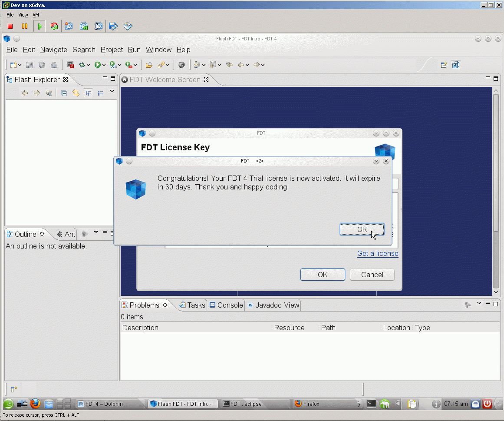Screen dimensions: 504x421
Task: Follow the Get a license link
Action: [x=378, y=253]
